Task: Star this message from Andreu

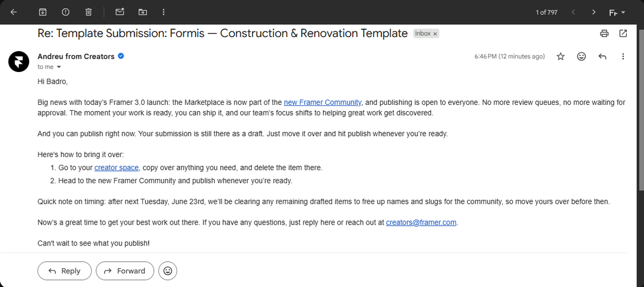Action: pos(561,56)
